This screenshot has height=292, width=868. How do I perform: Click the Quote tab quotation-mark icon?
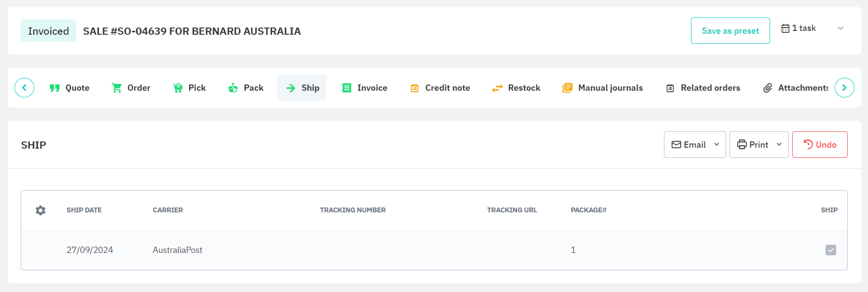55,88
